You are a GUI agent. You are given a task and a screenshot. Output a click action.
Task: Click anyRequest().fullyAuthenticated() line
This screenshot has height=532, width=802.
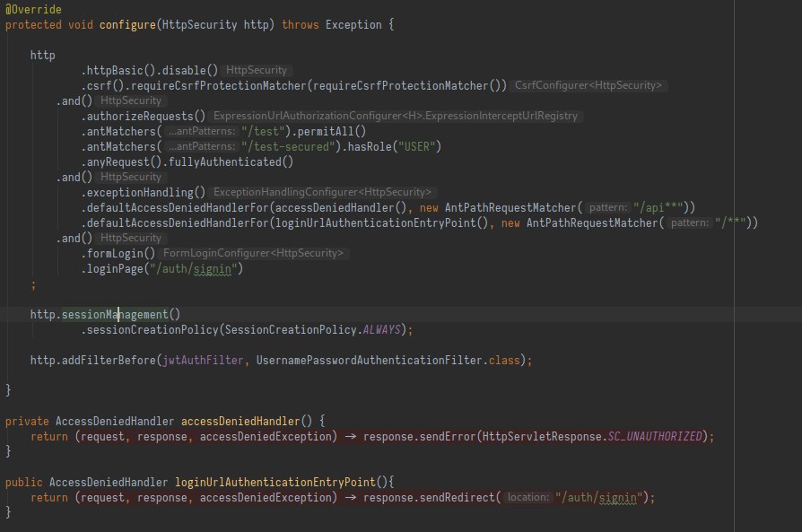[x=187, y=162]
